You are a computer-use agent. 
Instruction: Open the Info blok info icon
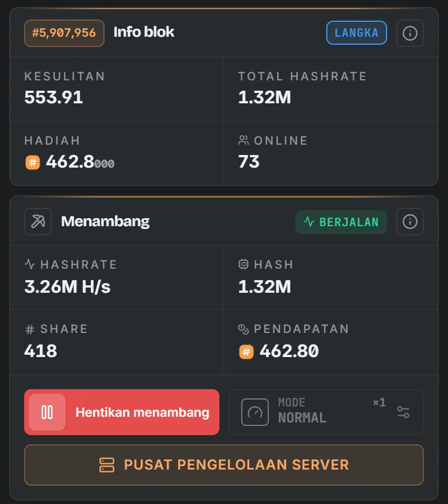click(410, 33)
